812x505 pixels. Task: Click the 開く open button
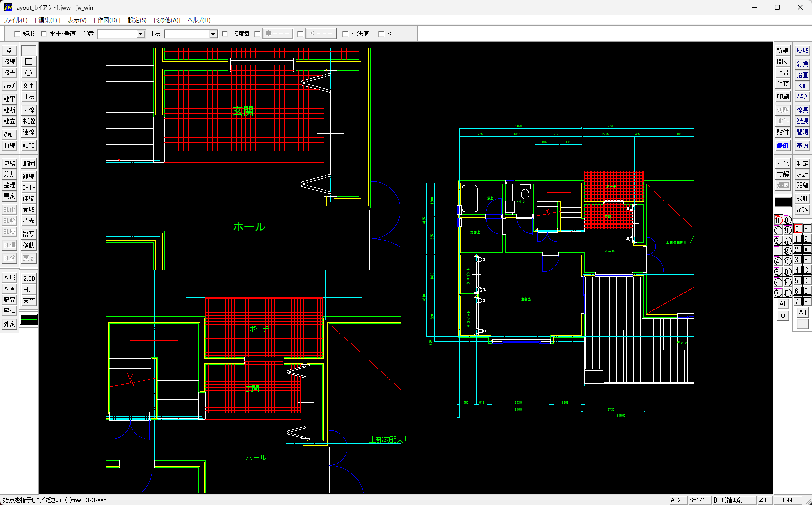coord(783,62)
